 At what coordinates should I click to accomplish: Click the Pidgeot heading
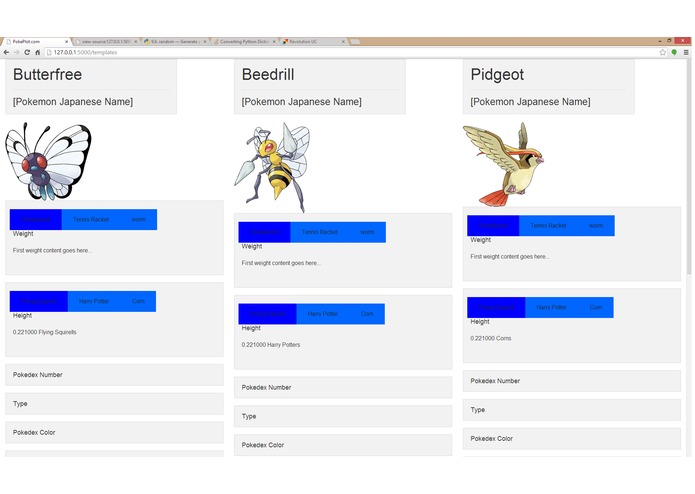click(497, 74)
